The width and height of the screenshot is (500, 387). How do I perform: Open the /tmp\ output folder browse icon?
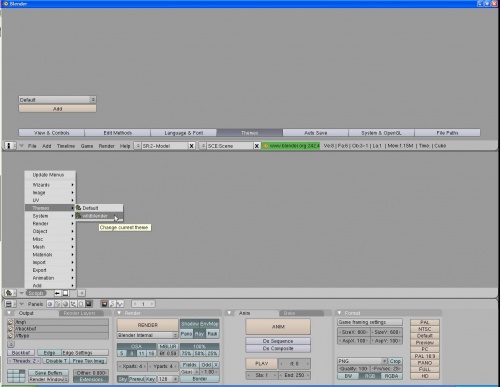pyautogui.click(x=10, y=322)
